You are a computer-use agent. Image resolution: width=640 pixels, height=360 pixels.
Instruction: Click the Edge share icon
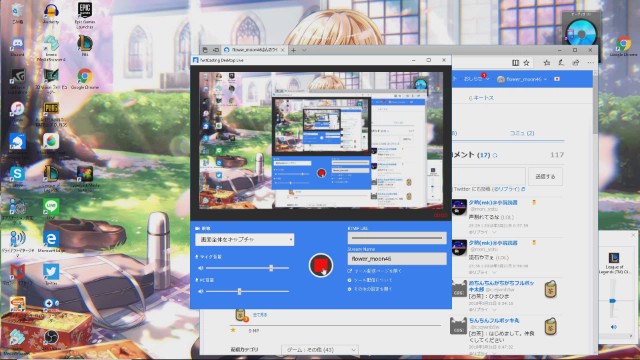point(576,62)
